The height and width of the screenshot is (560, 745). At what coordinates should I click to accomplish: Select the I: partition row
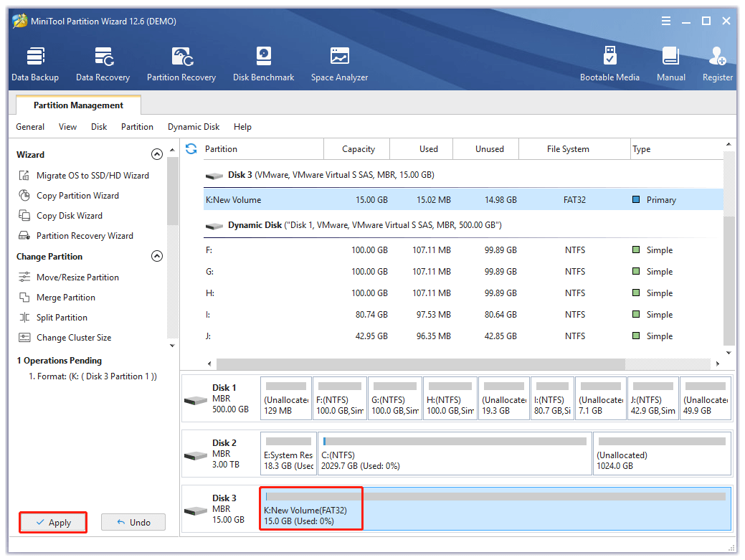pyautogui.click(x=463, y=315)
